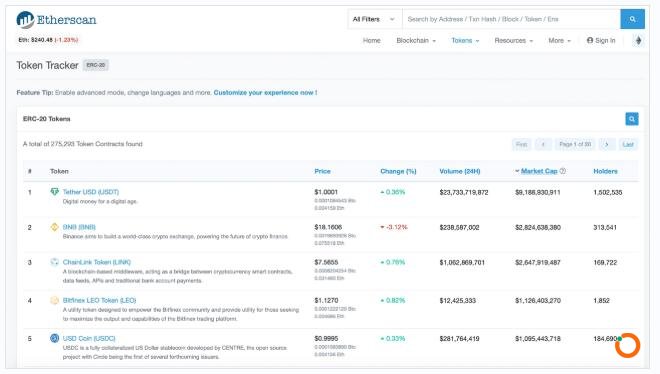Open the More menu
The height and width of the screenshot is (374, 660).
(559, 40)
